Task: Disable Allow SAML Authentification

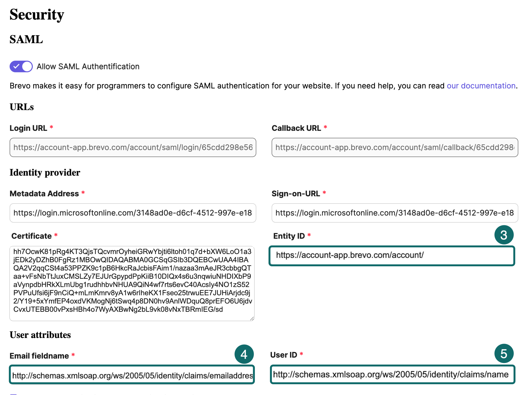Action: pyautogui.click(x=21, y=66)
